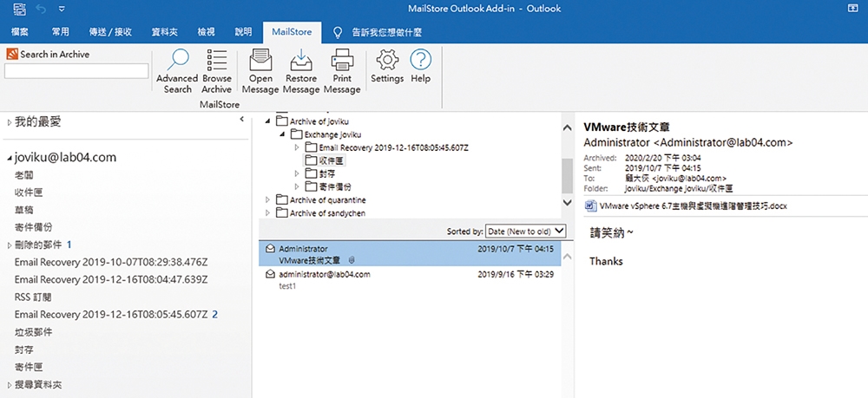Click up arrow of archive tree scrollbar
Image resolution: width=868 pixels, height=398 pixels.
pos(567,127)
